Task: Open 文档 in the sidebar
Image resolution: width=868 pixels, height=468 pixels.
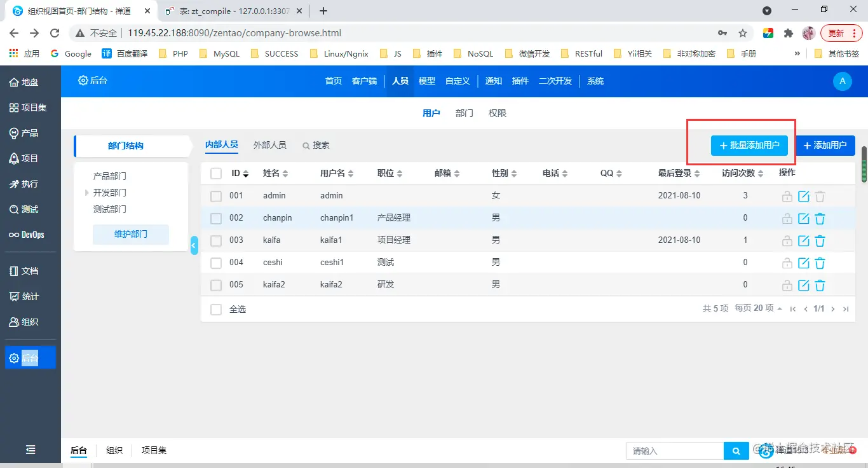Action: [24, 271]
